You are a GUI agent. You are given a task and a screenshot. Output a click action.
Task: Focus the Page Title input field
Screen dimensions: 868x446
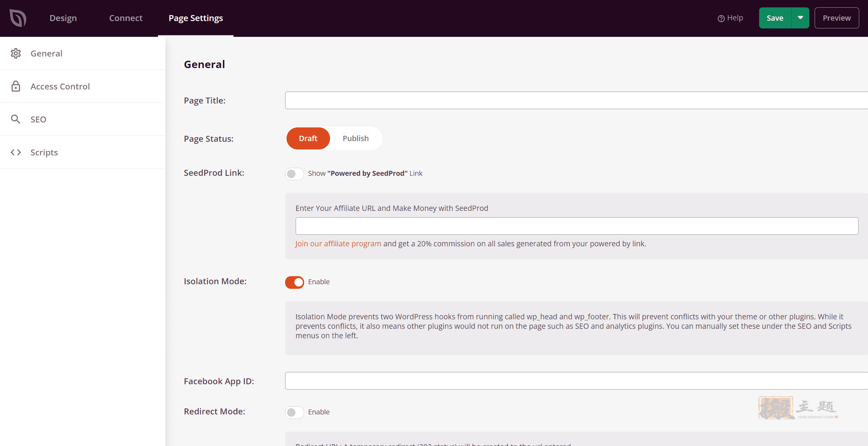(576, 100)
